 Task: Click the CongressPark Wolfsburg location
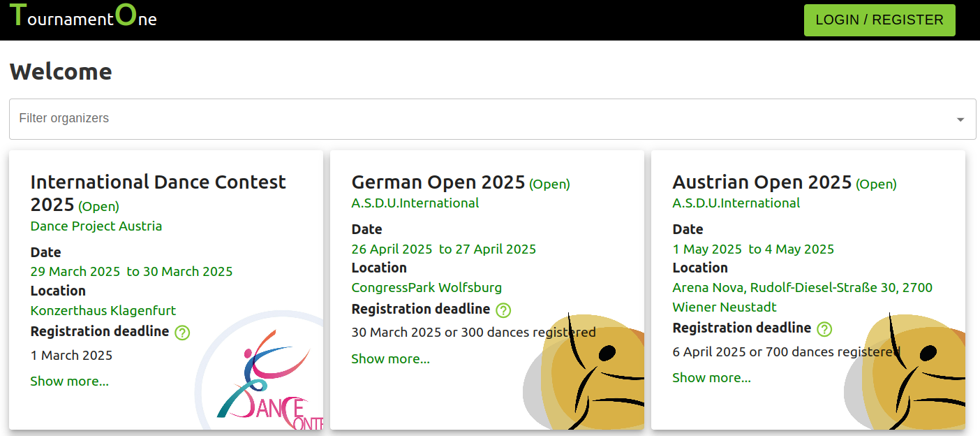point(426,288)
